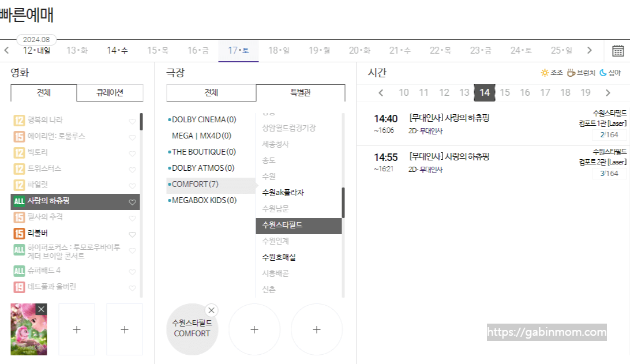Open the calendar date picker icon

coord(617,50)
